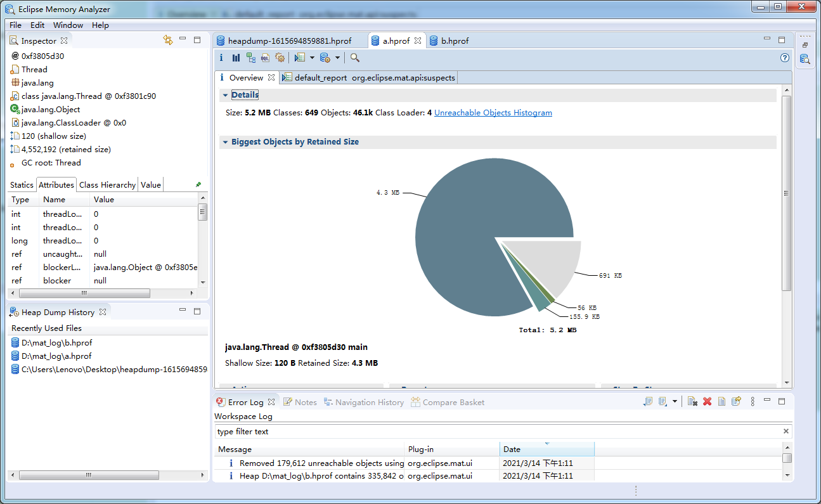Open the Query Browser dropdown arrow

pos(337,58)
